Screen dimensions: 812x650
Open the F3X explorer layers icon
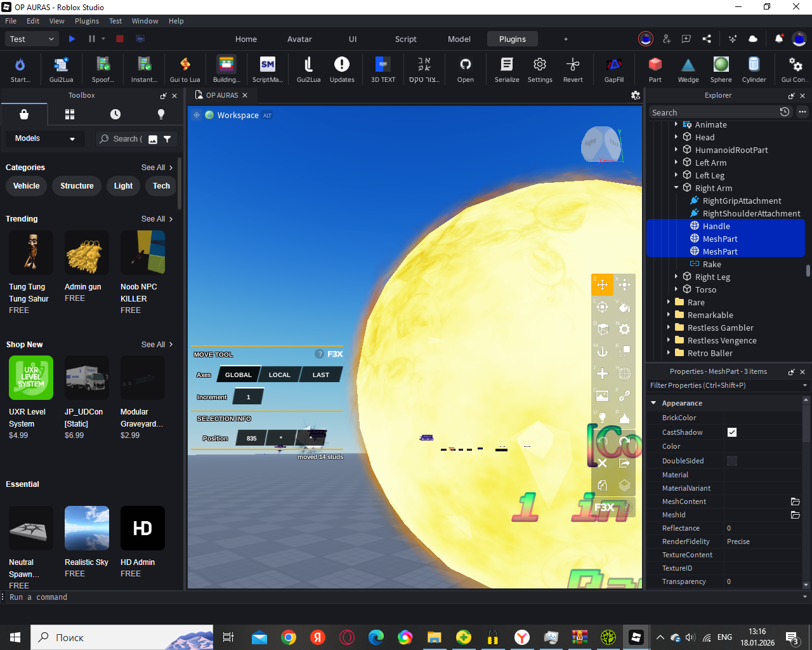pyautogui.click(x=625, y=485)
